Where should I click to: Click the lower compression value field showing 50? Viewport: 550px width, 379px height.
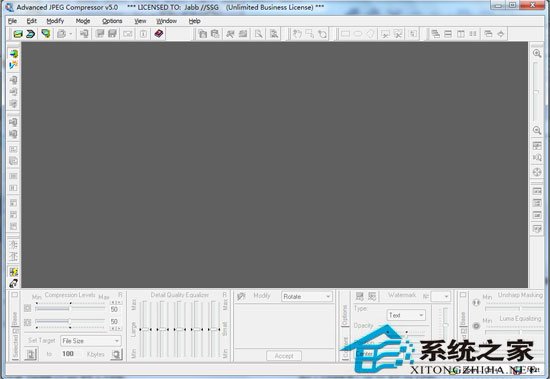pos(114,321)
